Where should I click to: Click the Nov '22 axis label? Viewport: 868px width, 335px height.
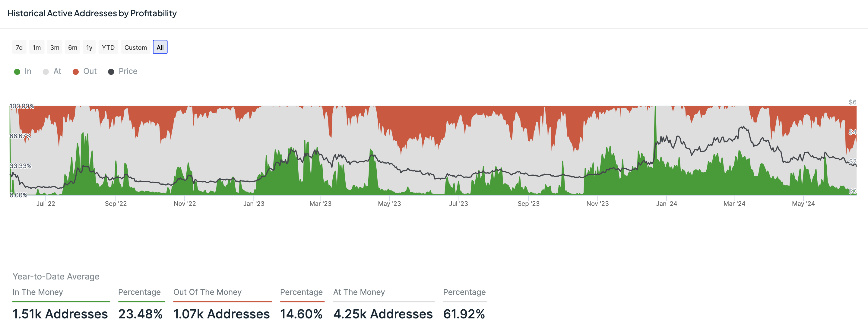click(185, 203)
